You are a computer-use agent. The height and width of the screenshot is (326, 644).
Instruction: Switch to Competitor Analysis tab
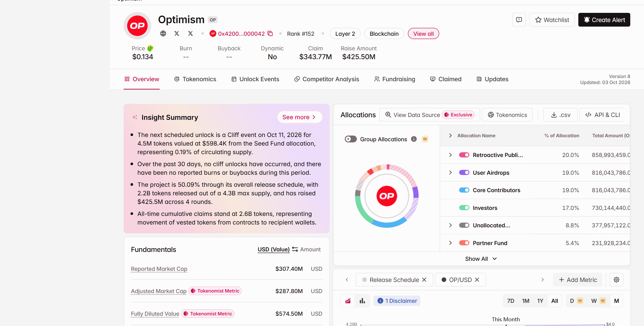(x=327, y=79)
